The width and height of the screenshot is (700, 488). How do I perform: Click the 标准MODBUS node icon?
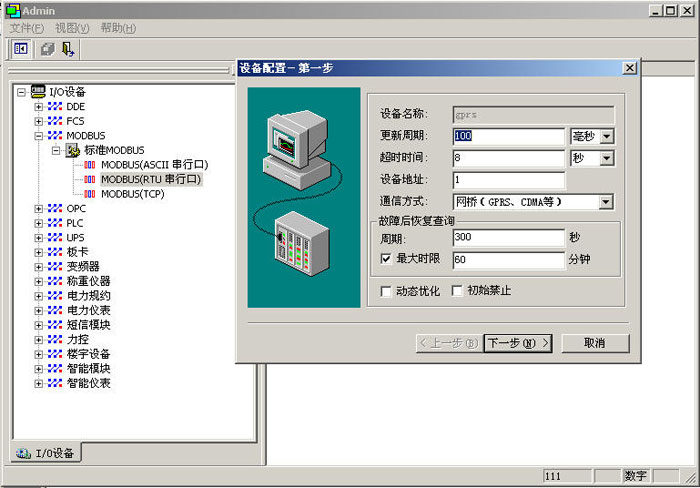[x=73, y=150]
